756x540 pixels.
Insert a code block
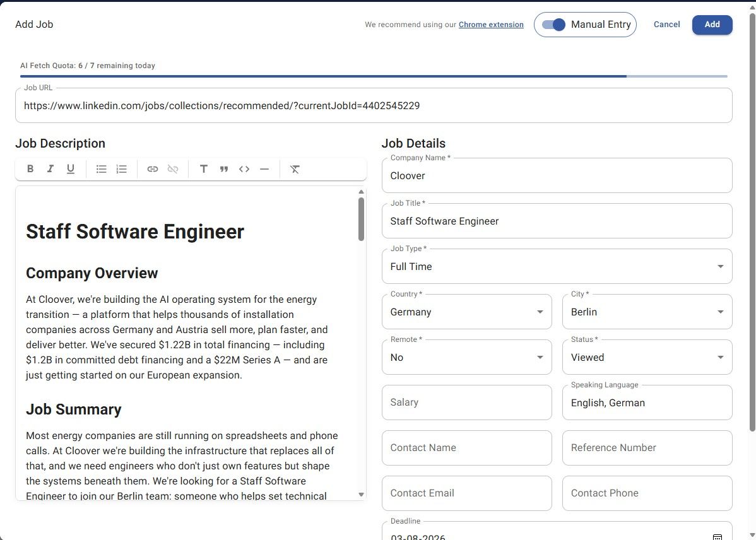pyautogui.click(x=244, y=169)
